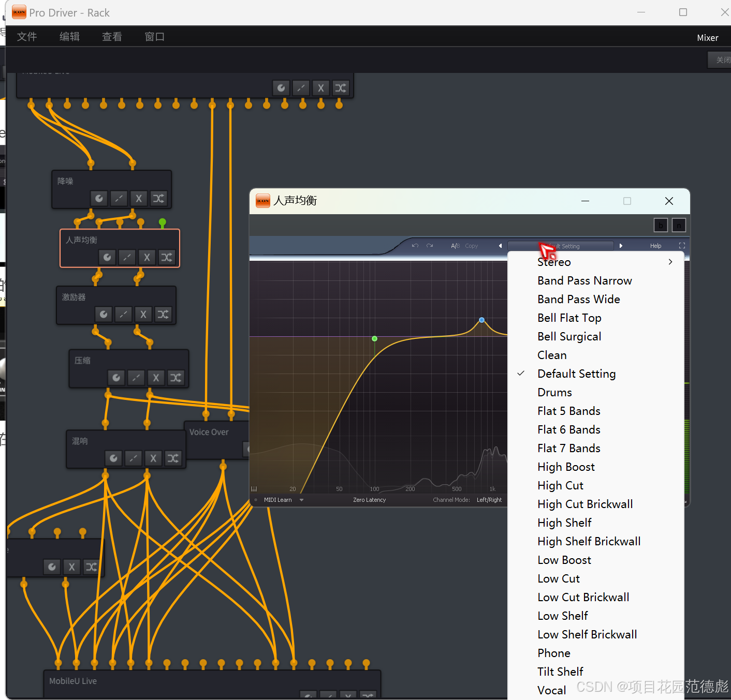
Task: Click the pencil edit icon on 压缩 module
Action: pos(136,378)
